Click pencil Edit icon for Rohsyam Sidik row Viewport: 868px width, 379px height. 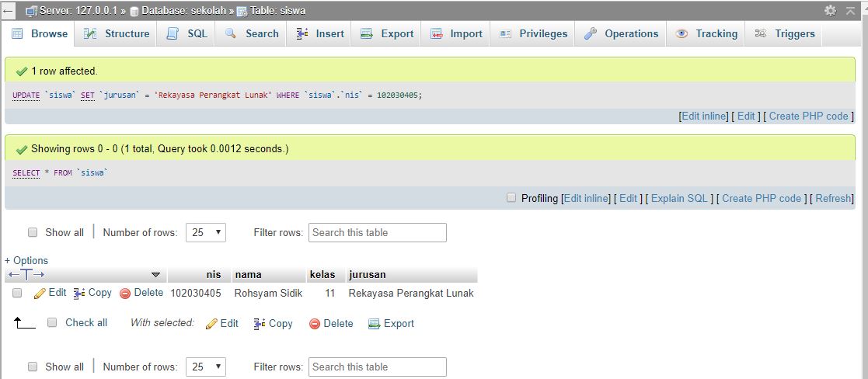pyautogui.click(x=40, y=294)
